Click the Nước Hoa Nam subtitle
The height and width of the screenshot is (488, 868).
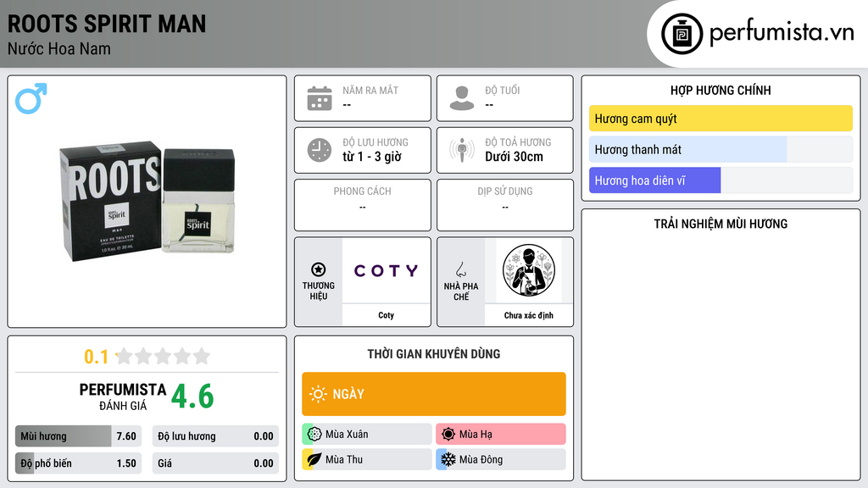pyautogui.click(x=59, y=49)
